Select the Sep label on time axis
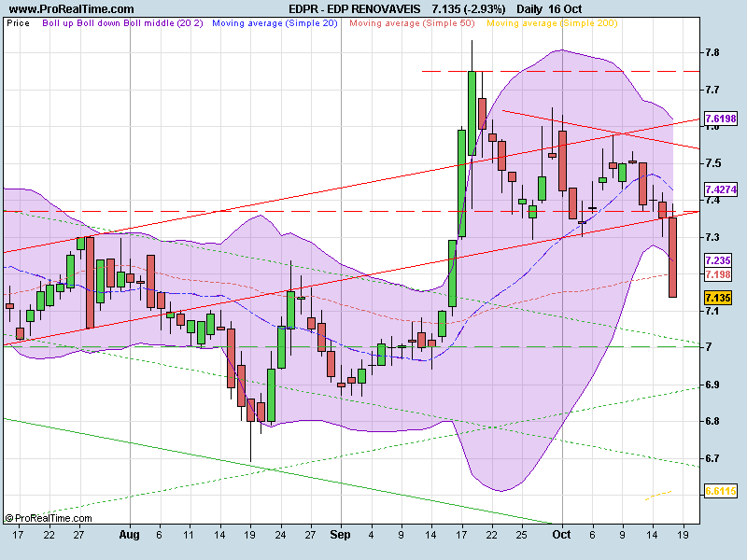Image resolution: width=747 pixels, height=560 pixels. point(340,536)
